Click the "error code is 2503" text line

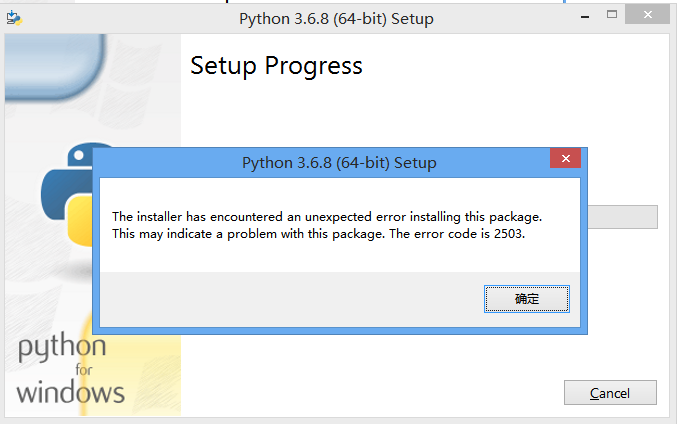tap(318, 234)
